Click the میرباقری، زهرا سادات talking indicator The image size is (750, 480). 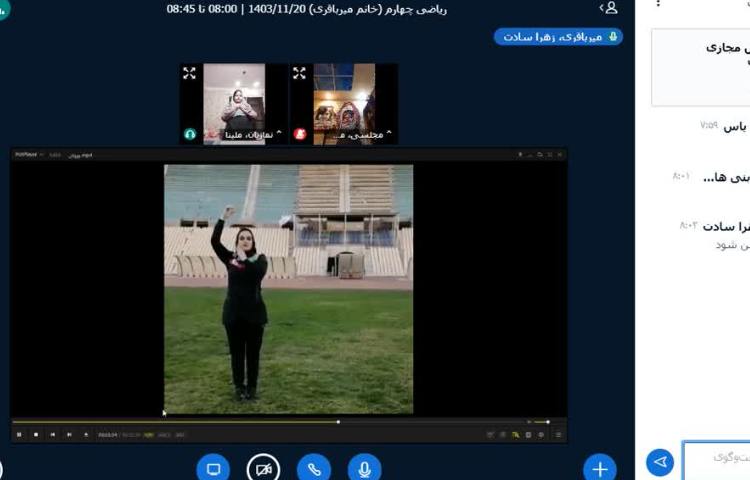point(558,37)
